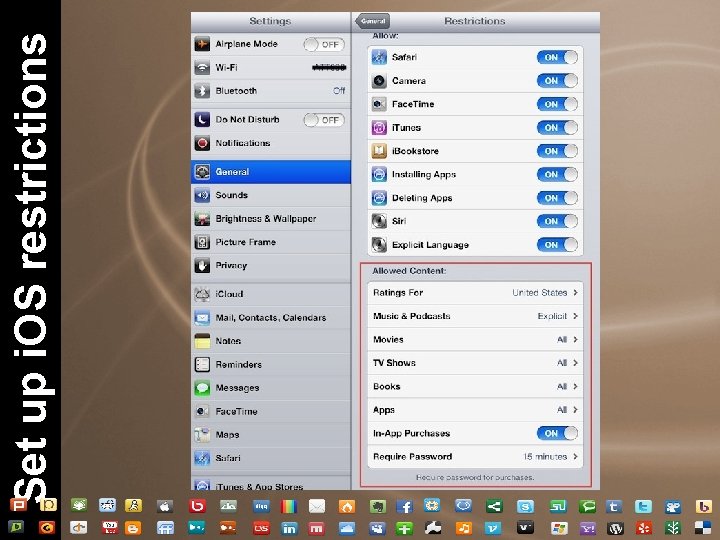Turn off Safari in the Allow list
The image size is (720, 540).
pyautogui.click(x=557, y=57)
